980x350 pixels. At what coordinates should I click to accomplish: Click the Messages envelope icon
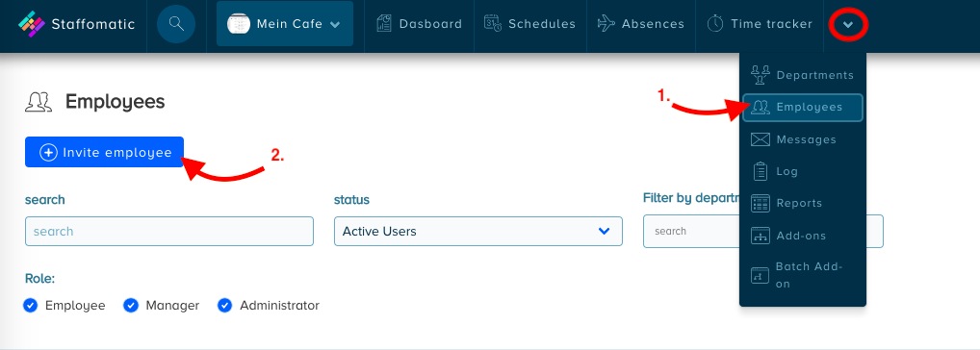coord(760,139)
